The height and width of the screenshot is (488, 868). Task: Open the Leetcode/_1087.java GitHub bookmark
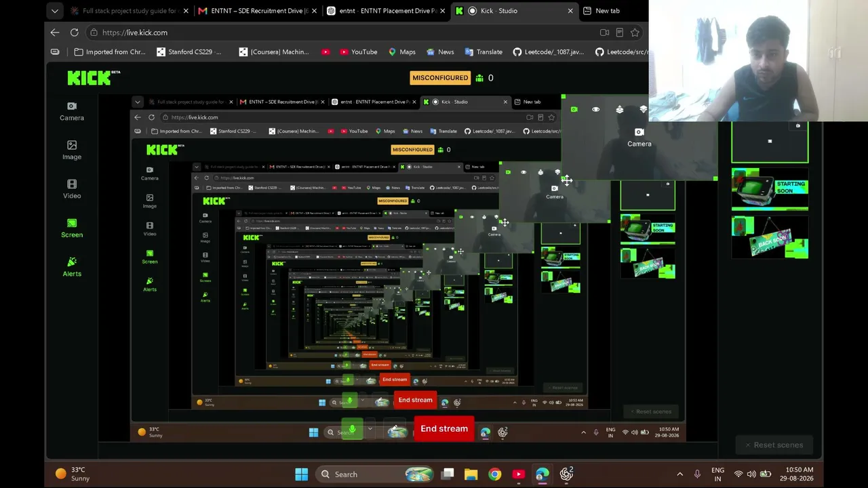tap(548, 52)
